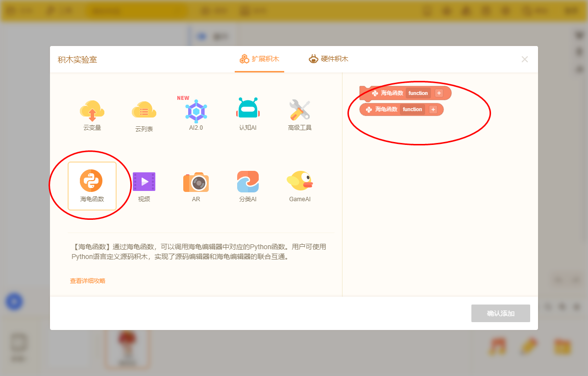Select the 高级工具 advanced tools extension

(300, 115)
